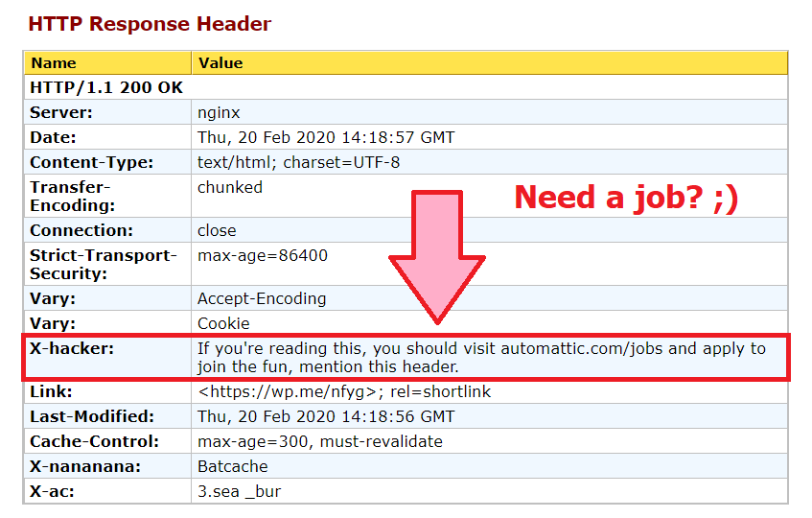
Task: Select the 'Cookie' value
Action: point(223,324)
